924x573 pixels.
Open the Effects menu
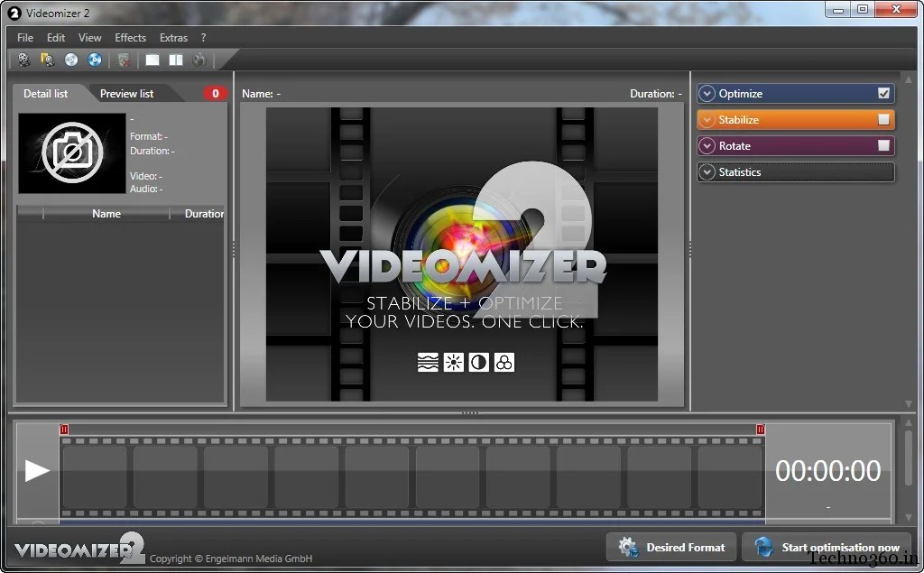pyautogui.click(x=130, y=37)
